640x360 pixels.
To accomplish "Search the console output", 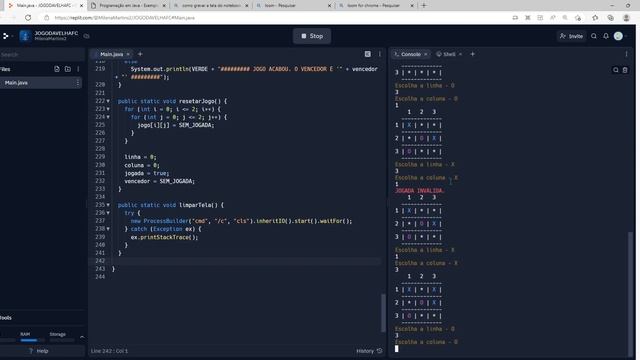I will click(x=616, y=70).
